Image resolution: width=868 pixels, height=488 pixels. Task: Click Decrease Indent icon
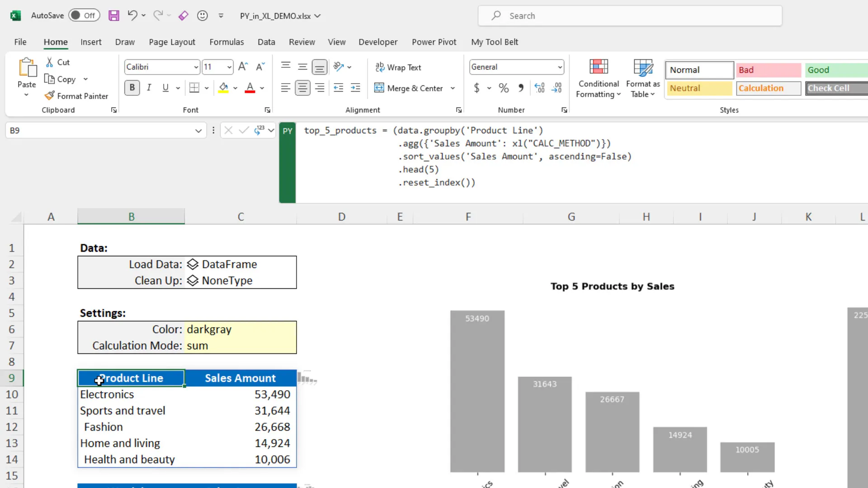pyautogui.click(x=338, y=88)
